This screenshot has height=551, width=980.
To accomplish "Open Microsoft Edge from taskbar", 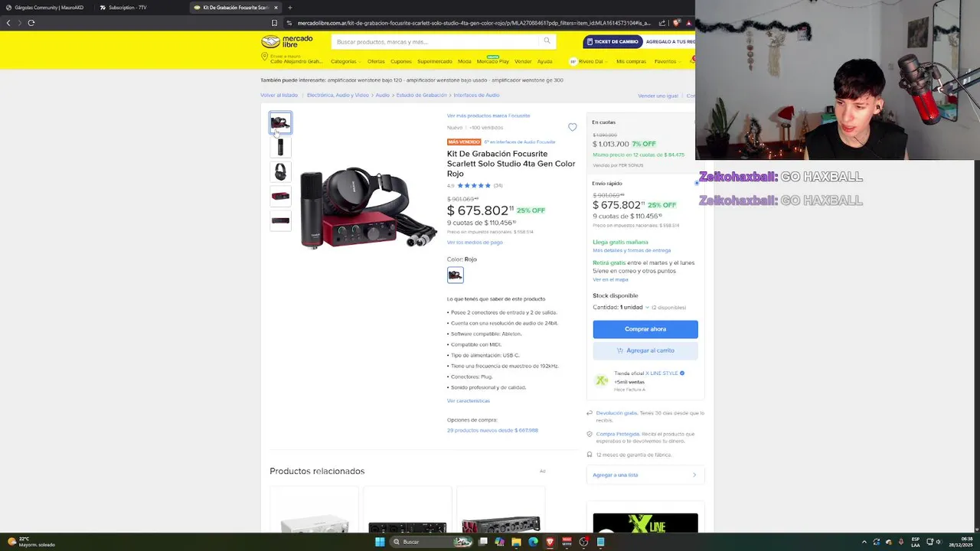I will point(534,542).
